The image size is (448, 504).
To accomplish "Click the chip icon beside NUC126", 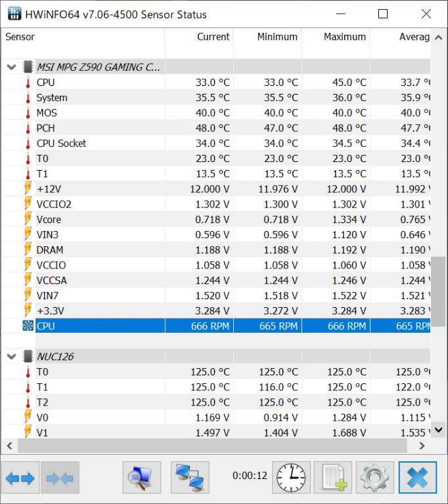I will click(28, 356).
